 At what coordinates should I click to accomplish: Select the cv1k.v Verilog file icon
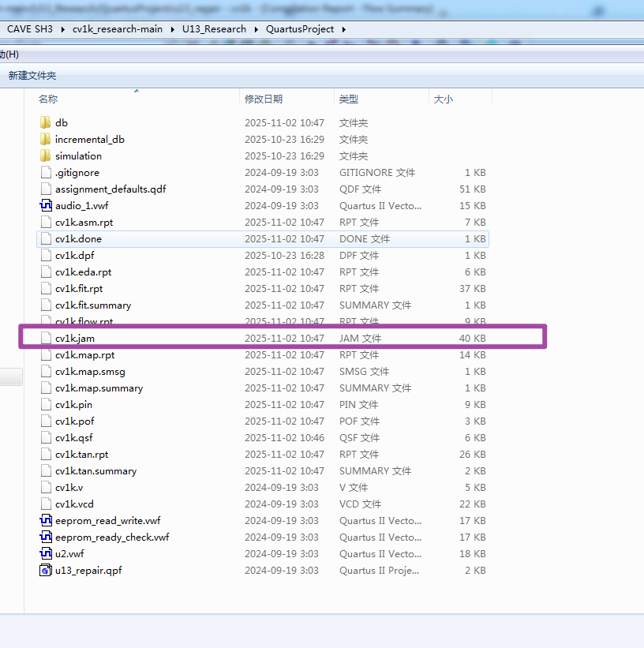[46, 487]
